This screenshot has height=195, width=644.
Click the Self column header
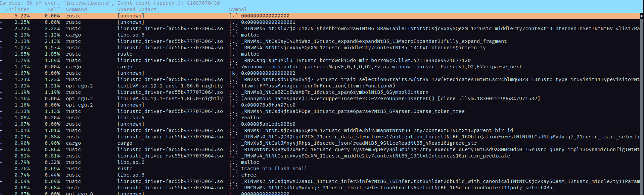[x=53, y=9]
